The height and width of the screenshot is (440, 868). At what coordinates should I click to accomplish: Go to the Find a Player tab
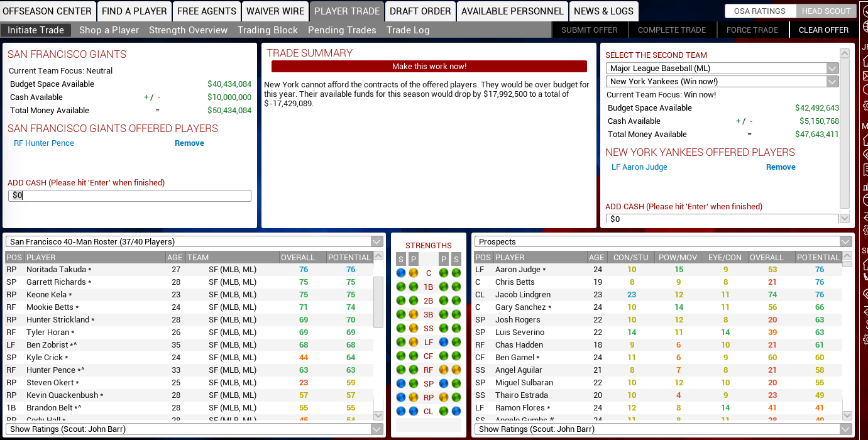click(x=135, y=11)
